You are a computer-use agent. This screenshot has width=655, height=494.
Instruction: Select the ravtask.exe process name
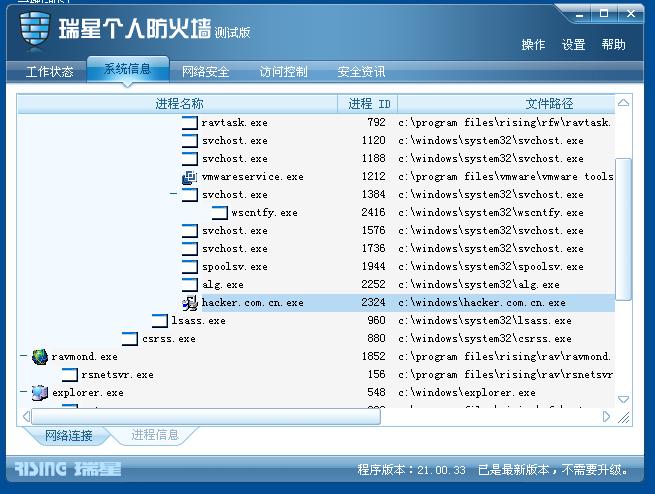[234, 122]
